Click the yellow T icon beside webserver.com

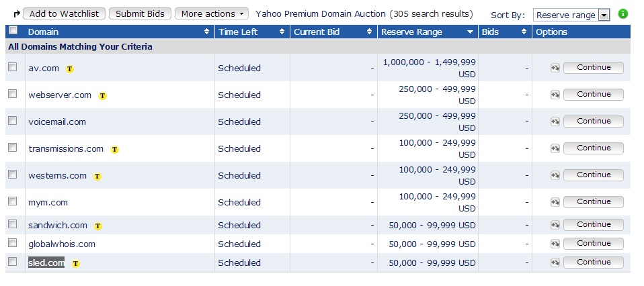tap(102, 95)
